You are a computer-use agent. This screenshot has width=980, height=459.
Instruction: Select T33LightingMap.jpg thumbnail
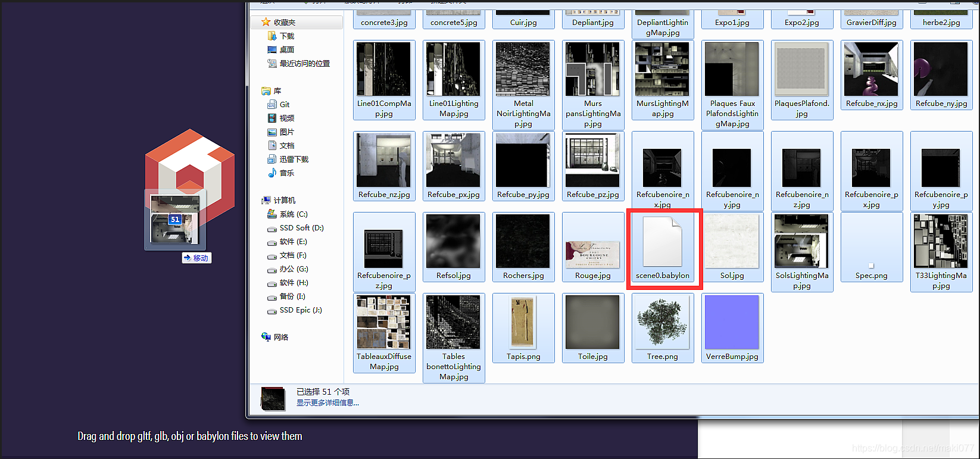(x=941, y=241)
